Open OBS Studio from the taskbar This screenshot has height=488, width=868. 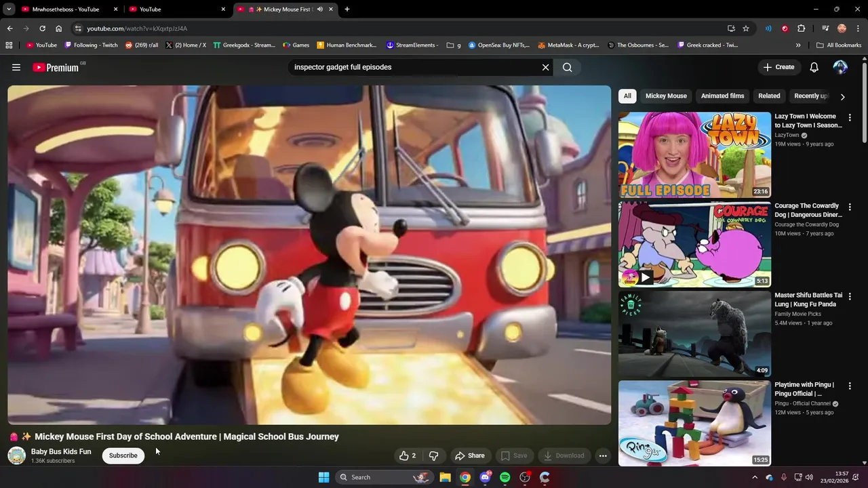pyautogui.click(x=525, y=477)
